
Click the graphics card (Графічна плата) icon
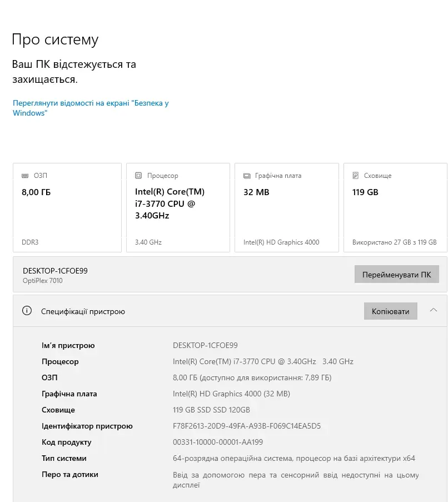pyautogui.click(x=247, y=176)
